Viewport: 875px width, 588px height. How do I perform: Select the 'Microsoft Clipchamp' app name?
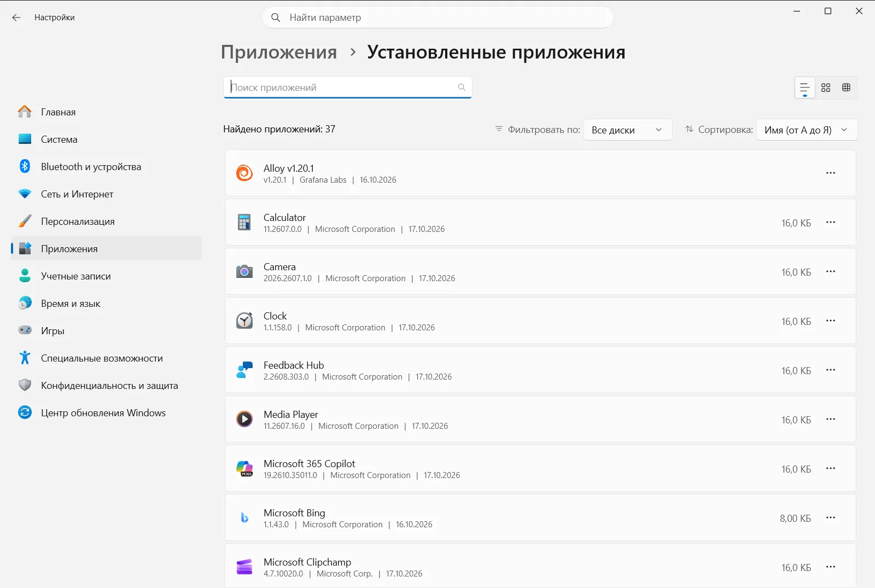[307, 562]
